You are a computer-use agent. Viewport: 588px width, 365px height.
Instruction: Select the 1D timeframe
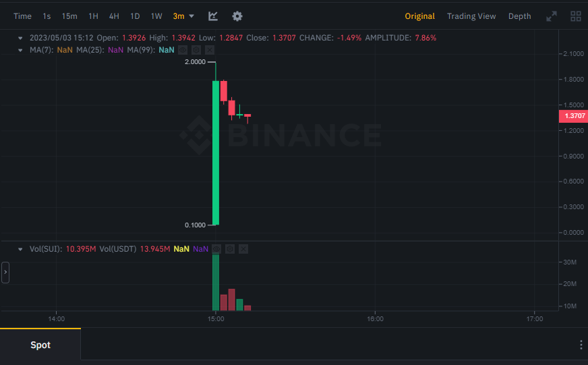(x=135, y=16)
